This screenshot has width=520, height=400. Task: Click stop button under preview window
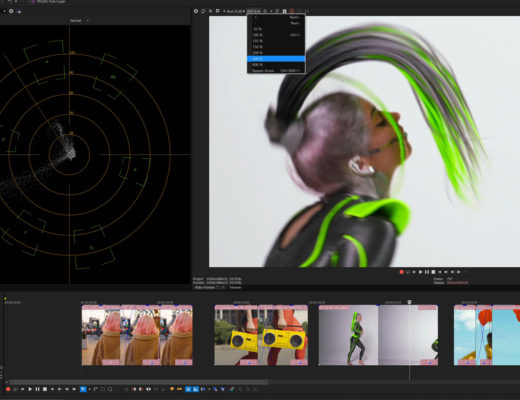click(x=433, y=272)
